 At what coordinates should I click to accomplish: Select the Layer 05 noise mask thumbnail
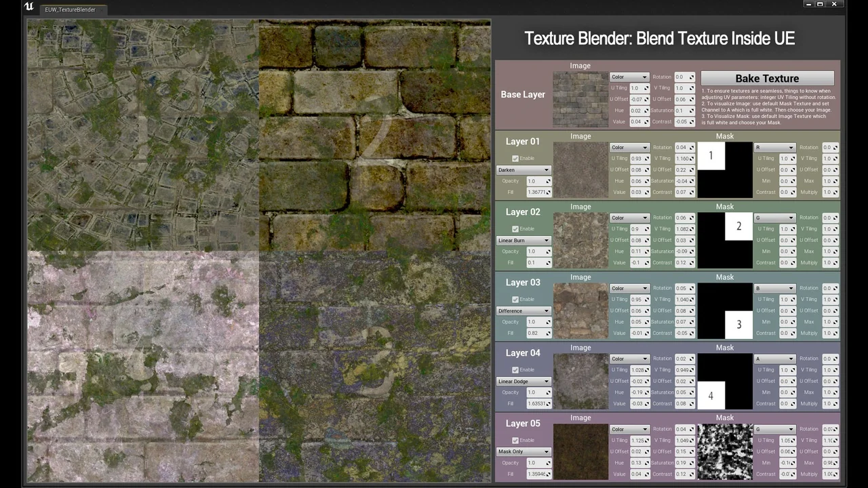(x=724, y=451)
